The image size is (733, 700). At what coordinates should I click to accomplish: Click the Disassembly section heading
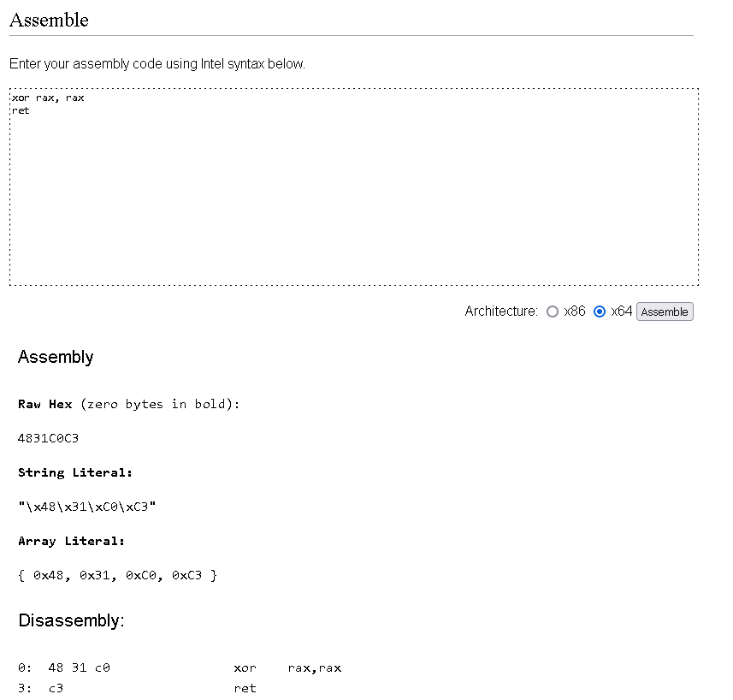(x=71, y=620)
